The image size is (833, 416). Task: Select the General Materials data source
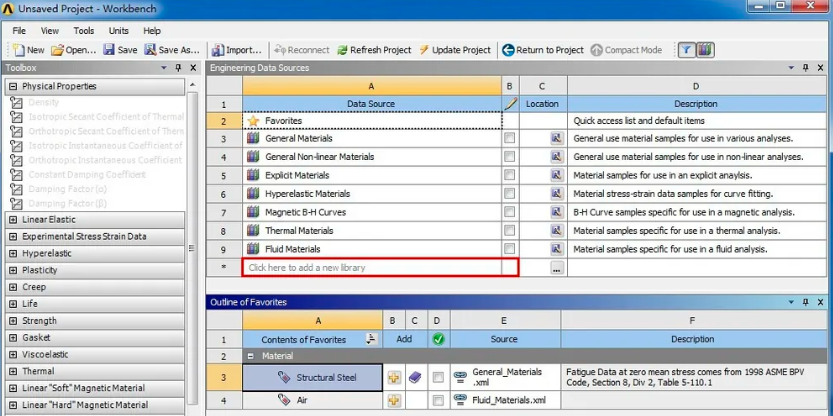pos(372,138)
